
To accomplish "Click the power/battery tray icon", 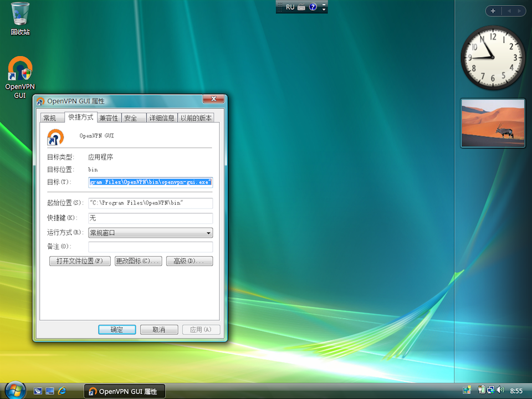I will tap(481, 390).
